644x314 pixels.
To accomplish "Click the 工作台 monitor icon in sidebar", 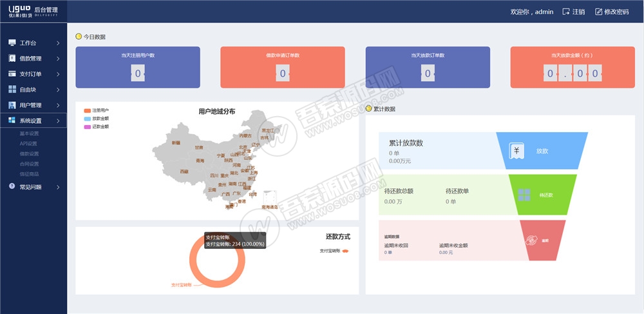I will point(12,43).
